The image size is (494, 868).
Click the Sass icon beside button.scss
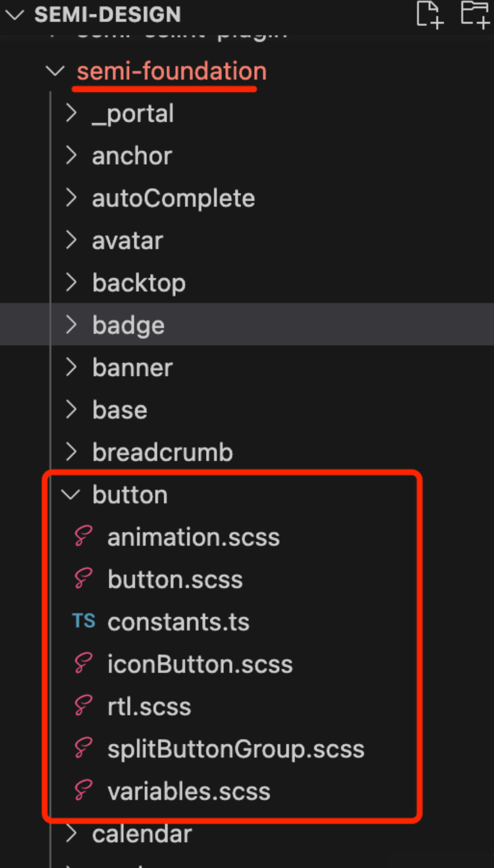coord(83,579)
